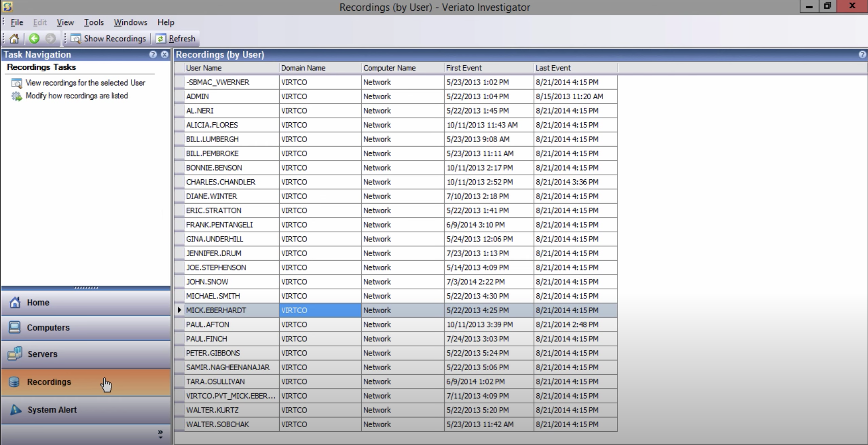Select CHARLES.CHANDLER user row
The height and width of the screenshot is (445, 868).
(396, 182)
